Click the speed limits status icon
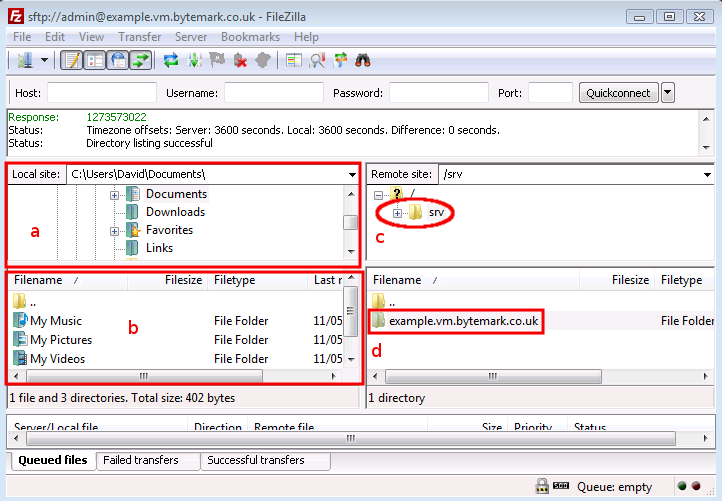This screenshot has width=722, height=501. coord(561,485)
